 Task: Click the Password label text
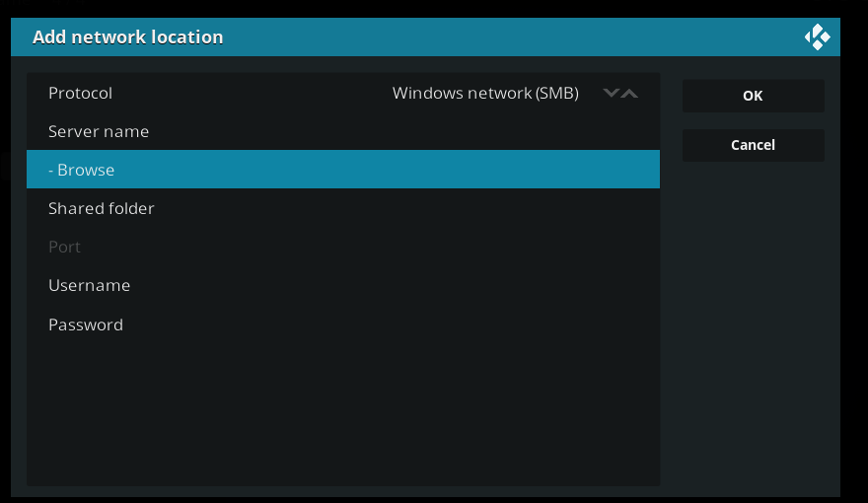(x=86, y=324)
